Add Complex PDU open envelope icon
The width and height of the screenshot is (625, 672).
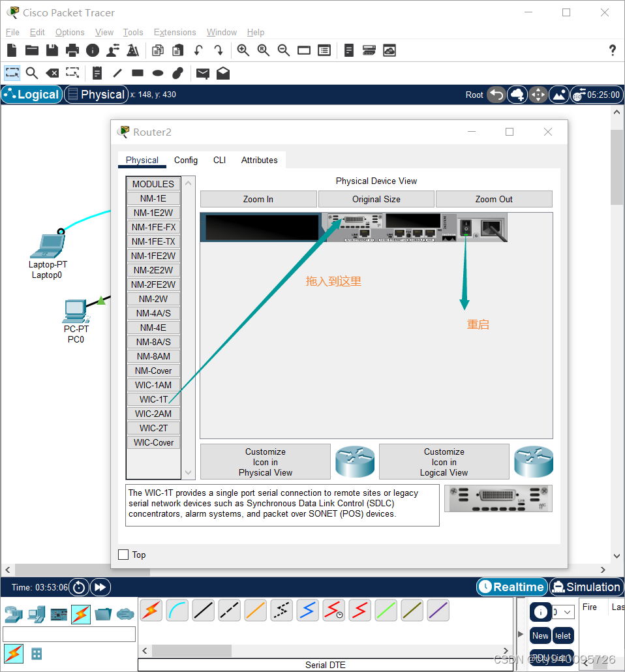tap(223, 73)
